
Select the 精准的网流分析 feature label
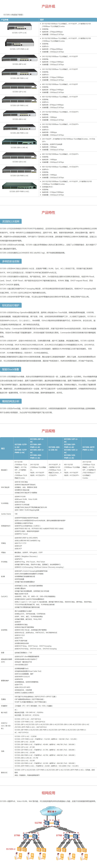point(11,401)
